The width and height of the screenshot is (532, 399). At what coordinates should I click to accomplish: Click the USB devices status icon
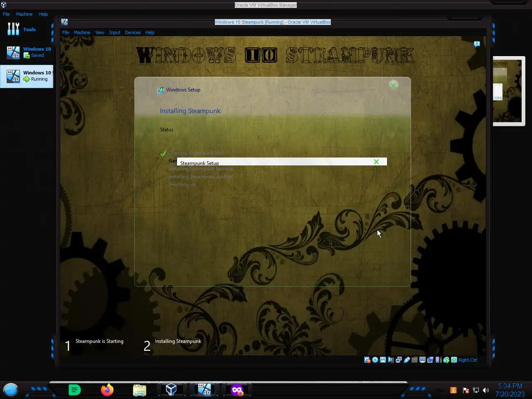(x=407, y=360)
